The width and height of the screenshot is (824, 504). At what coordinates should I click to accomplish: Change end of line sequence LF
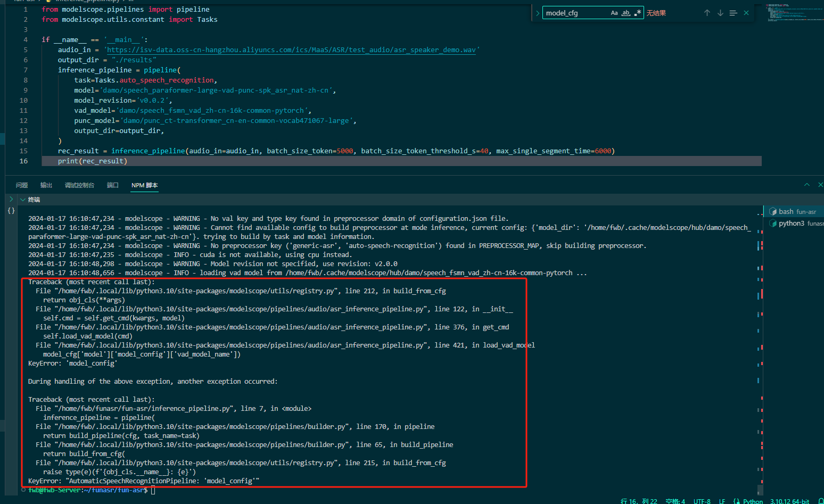tap(722, 501)
